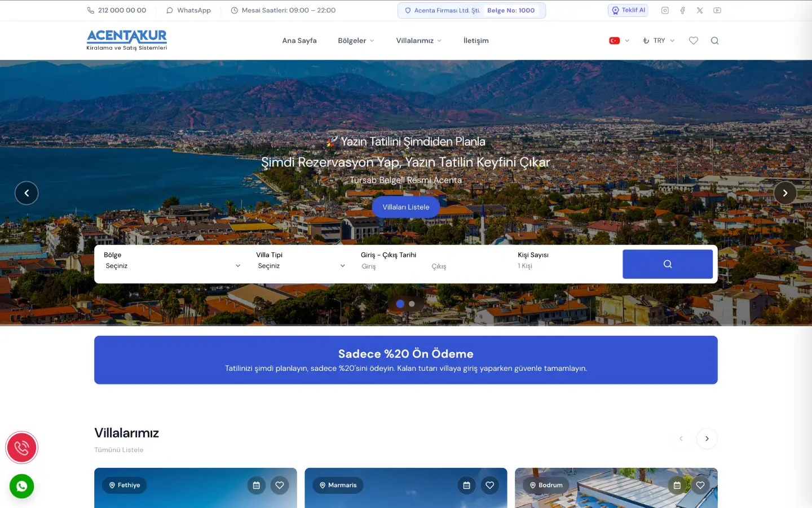Open the Instagram icon in top bar
The image size is (812, 508).
(665, 10)
